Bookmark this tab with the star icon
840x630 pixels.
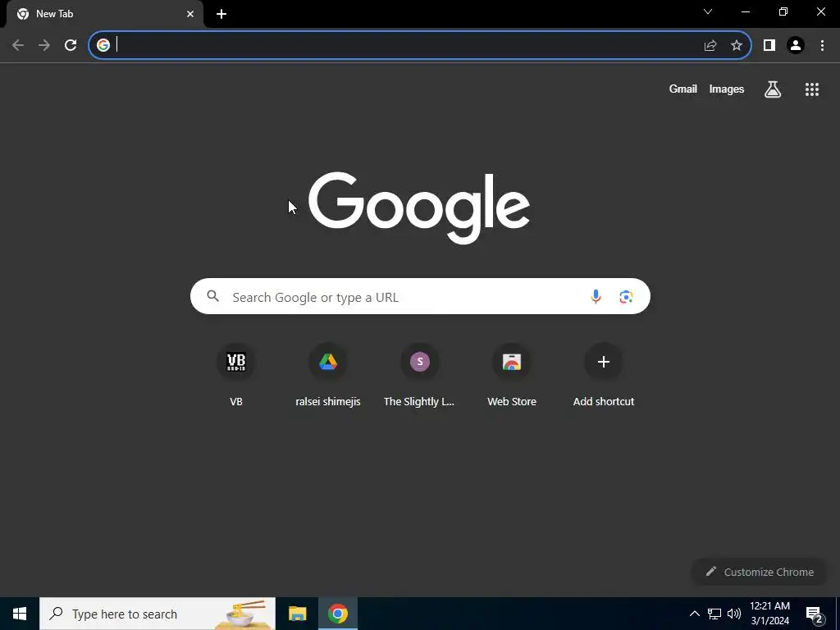(737, 45)
